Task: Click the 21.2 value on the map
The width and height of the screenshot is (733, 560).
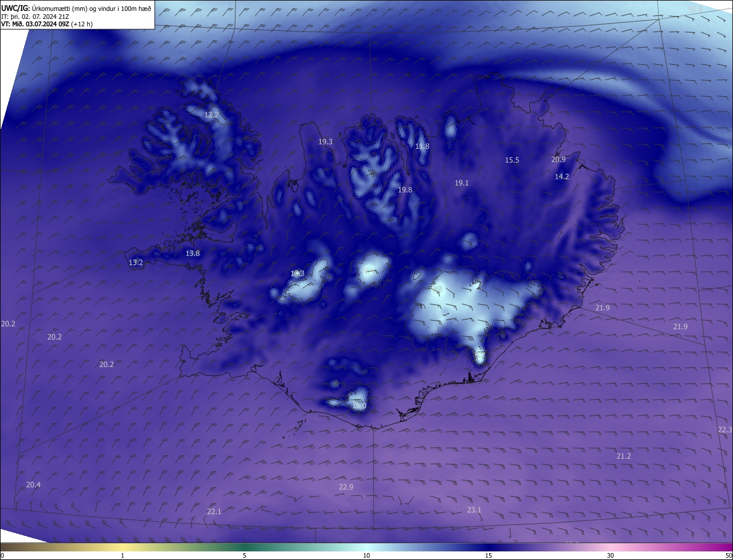Action: 624,456
